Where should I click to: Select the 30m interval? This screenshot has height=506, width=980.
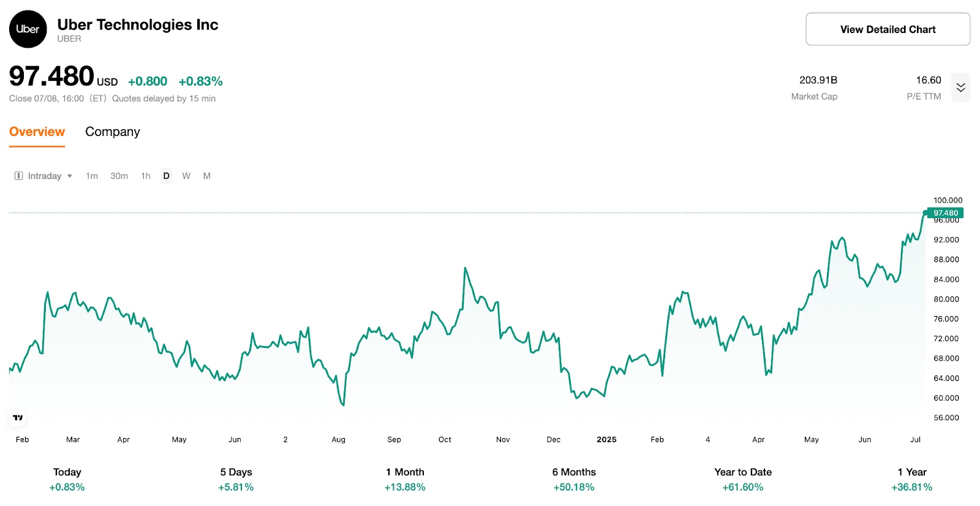(119, 176)
